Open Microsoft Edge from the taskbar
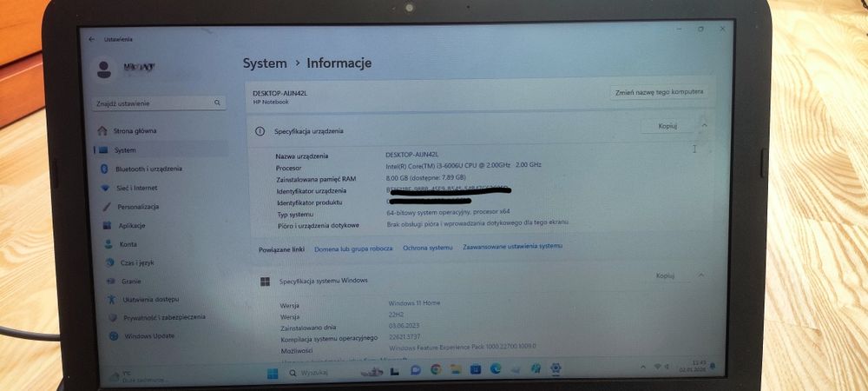This screenshot has width=868, height=391. click(x=496, y=368)
